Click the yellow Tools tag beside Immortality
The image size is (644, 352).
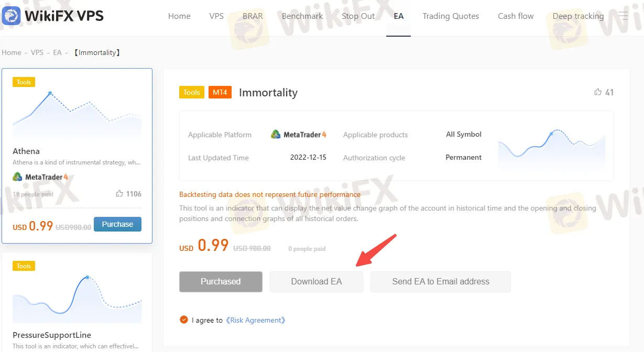click(192, 92)
